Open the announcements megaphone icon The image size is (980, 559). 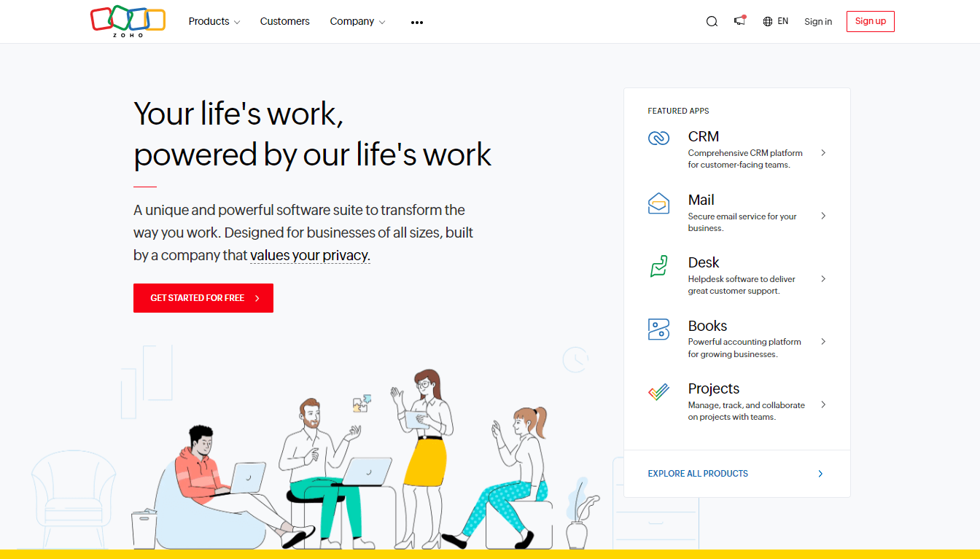pyautogui.click(x=740, y=20)
